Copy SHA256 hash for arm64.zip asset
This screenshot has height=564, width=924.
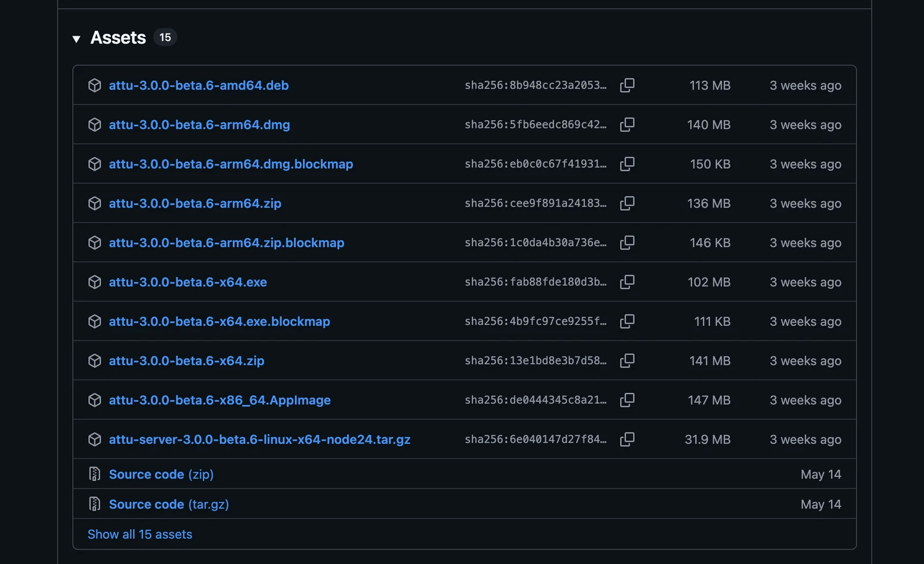(x=627, y=203)
